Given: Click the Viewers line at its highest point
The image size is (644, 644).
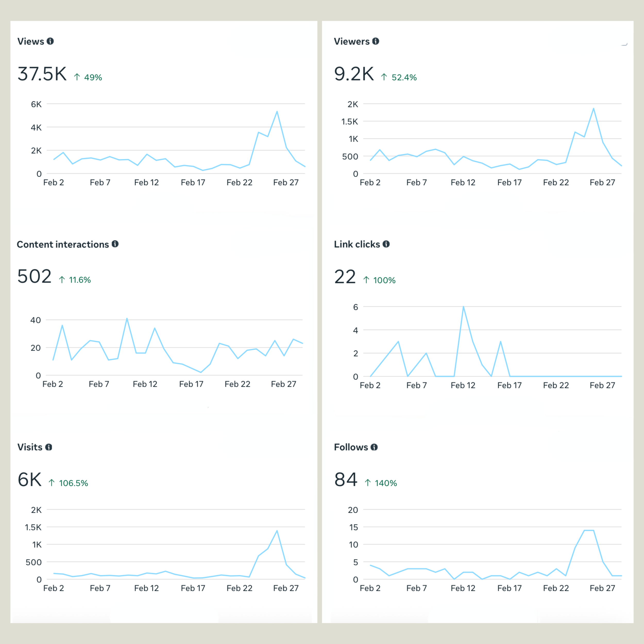Looking at the screenshot, I should click(x=593, y=108).
